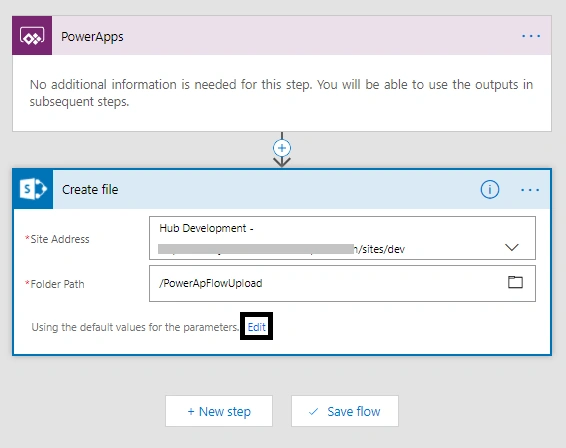Click the SharePoint Create file icon

pyautogui.click(x=33, y=189)
